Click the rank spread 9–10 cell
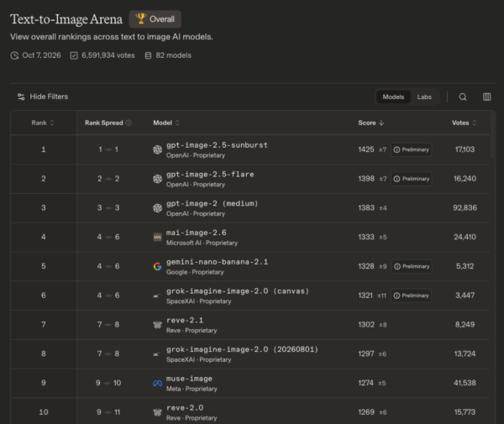This screenshot has height=424, width=504. (x=108, y=383)
